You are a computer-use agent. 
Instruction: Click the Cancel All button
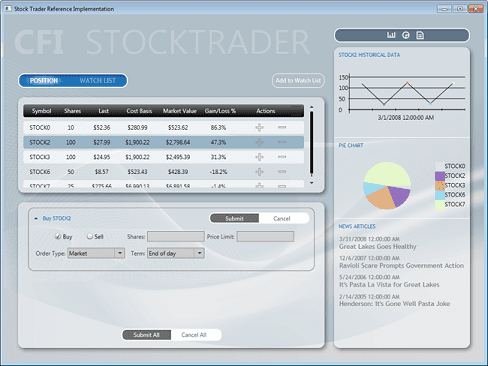tap(194, 335)
